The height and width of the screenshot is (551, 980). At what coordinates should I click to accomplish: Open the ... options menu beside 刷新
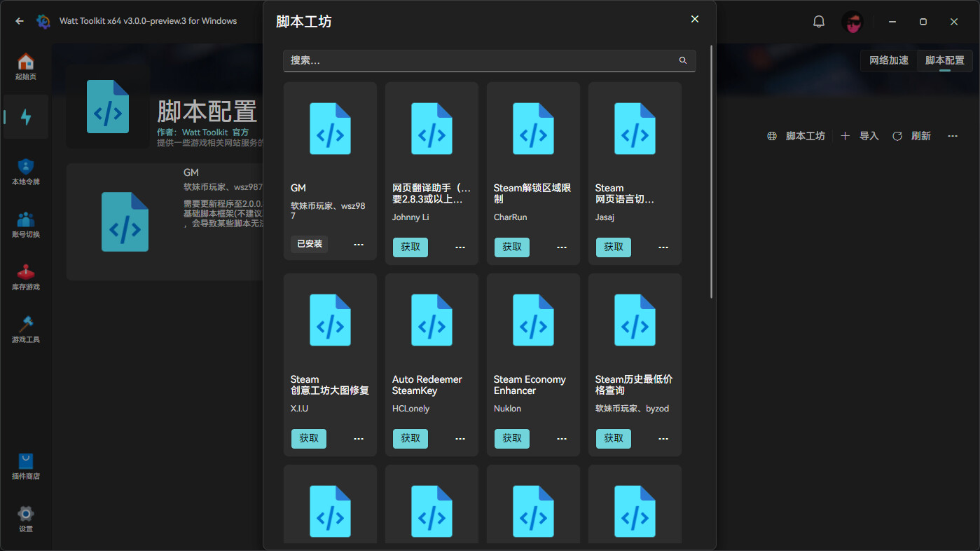(x=952, y=135)
